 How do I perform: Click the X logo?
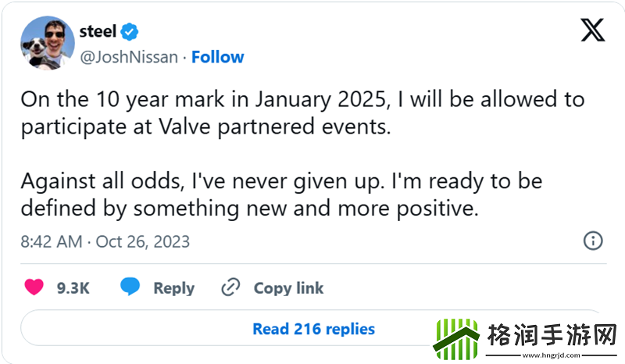[593, 31]
